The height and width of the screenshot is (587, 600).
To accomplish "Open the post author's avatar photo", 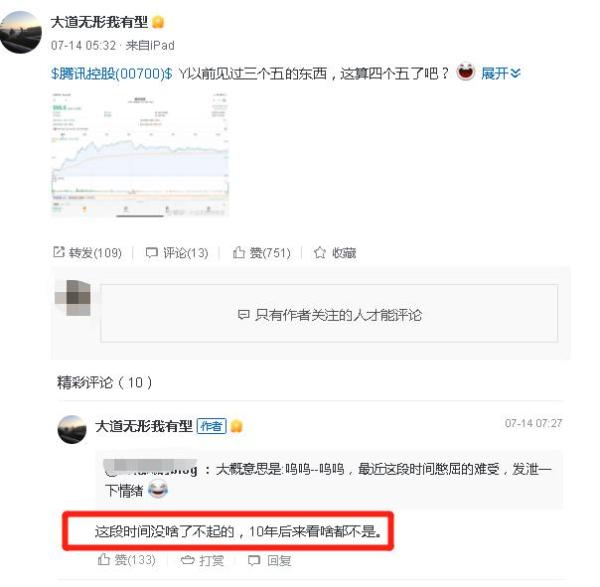I will click(x=20, y=32).
